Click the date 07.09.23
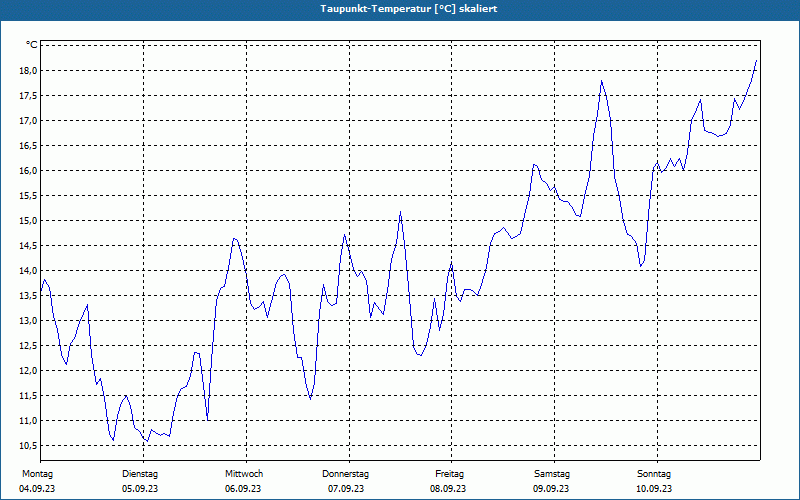Screen dimensions: 800x500 pos(346,489)
